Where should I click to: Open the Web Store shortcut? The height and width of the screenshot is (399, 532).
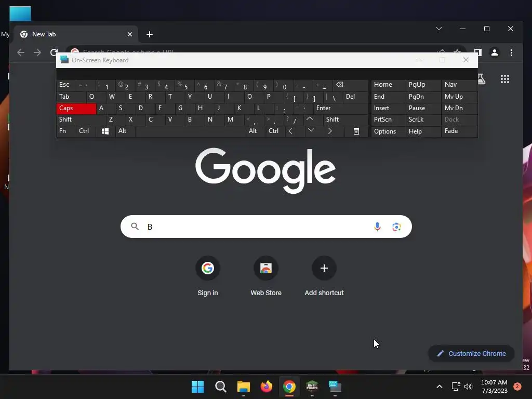(266, 276)
